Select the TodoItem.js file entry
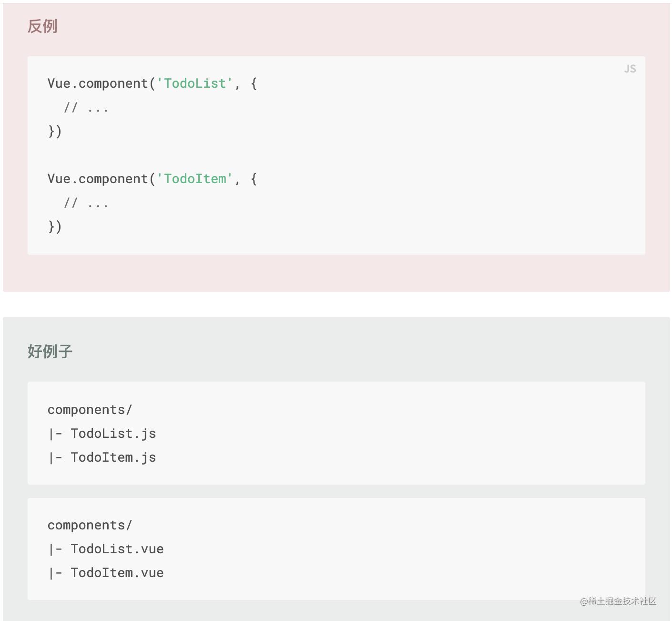Image resolution: width=672 pixels, height=621 pixels. [x=113, y=457]
